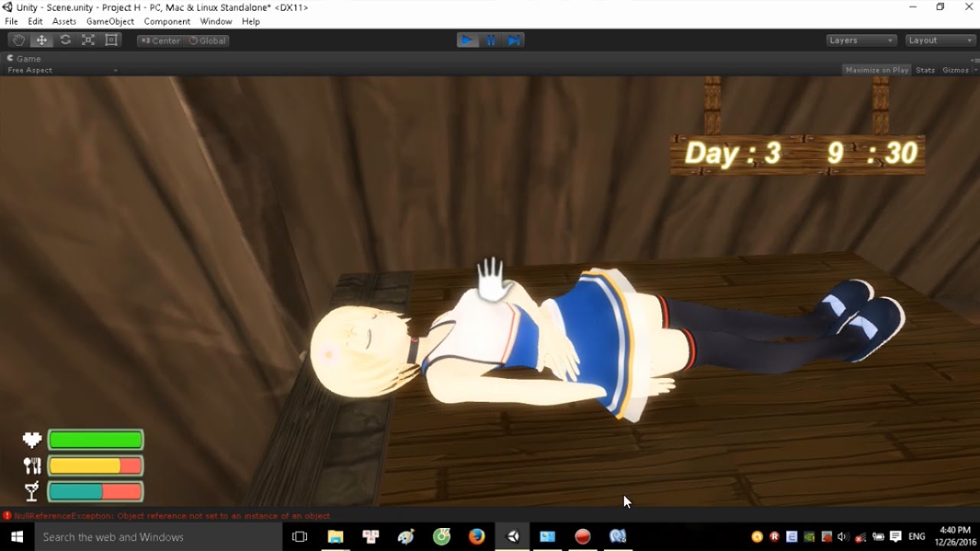The image size is (980, 551).
Task: Select the Scale tool
Action: (88, 41)
